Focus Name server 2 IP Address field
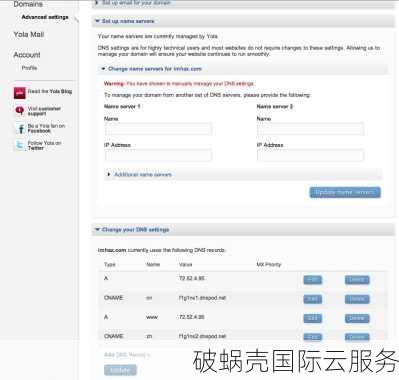 pyautogui.click(x=310, y=155)
